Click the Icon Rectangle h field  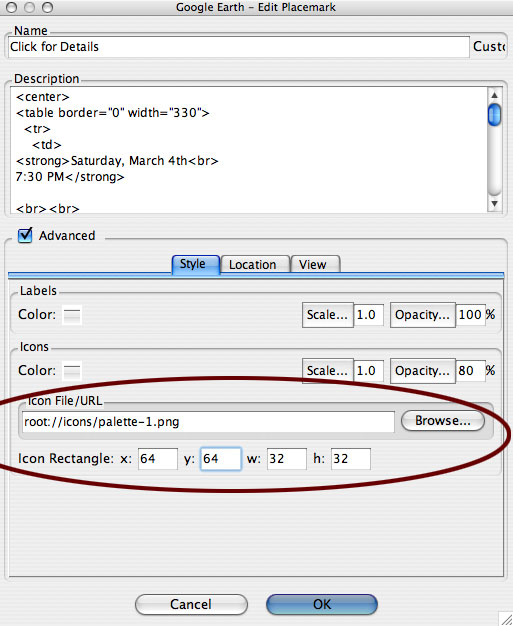point(351,459)
